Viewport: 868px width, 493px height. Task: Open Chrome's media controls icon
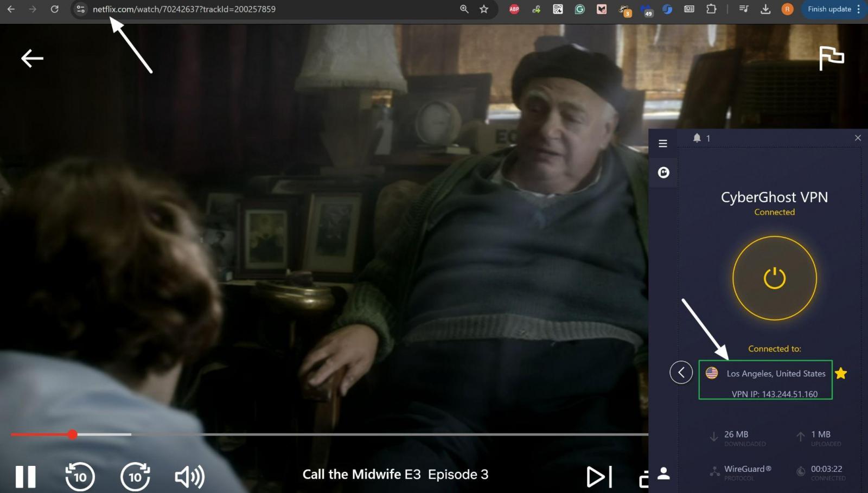[x=744, y=9]
